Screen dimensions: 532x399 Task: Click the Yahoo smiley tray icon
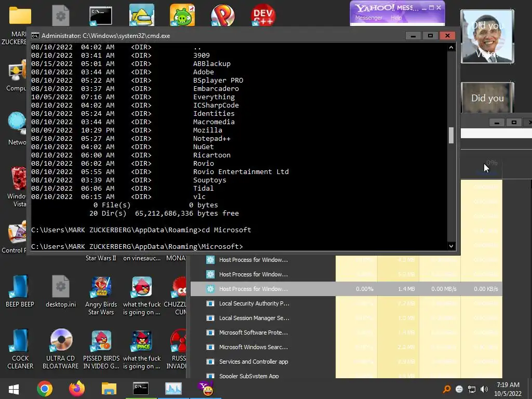tap(459, 389)
